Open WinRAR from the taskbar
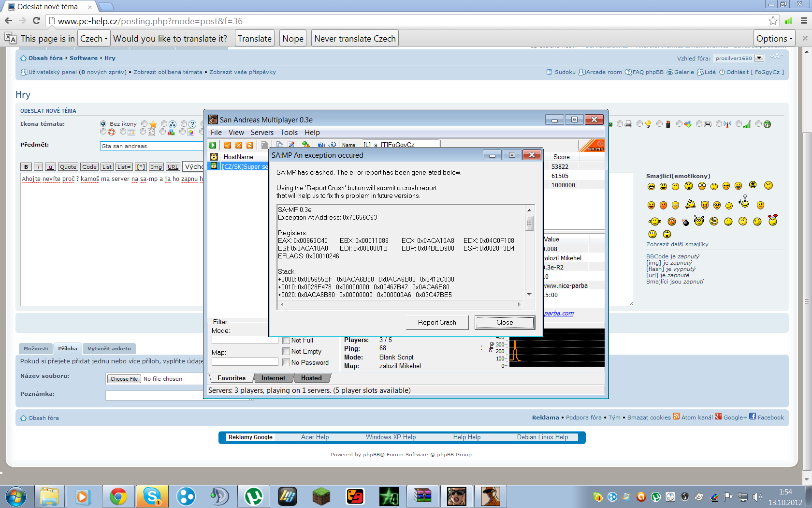The width and height of the screenshot is (812, 508). (x=422, y=496)
